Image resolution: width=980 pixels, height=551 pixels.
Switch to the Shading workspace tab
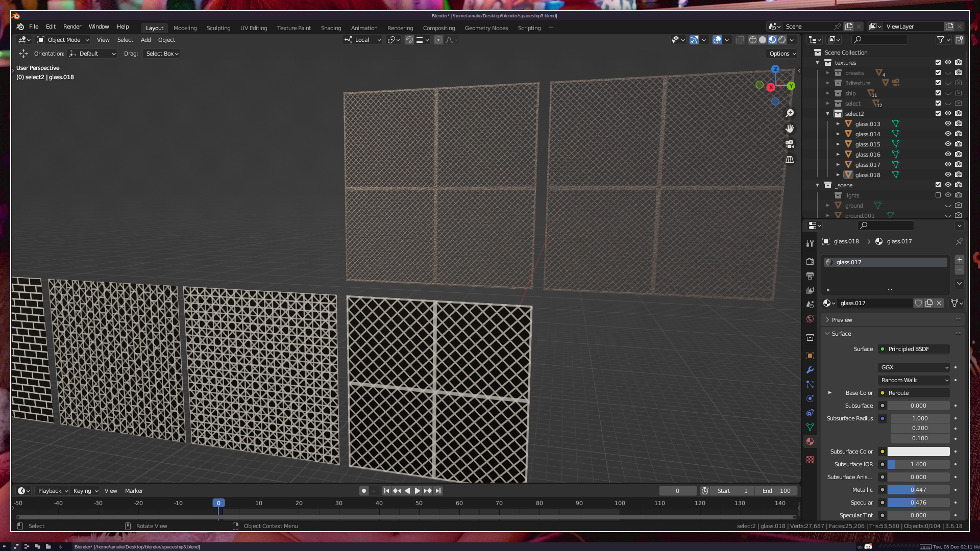(331, 28)
